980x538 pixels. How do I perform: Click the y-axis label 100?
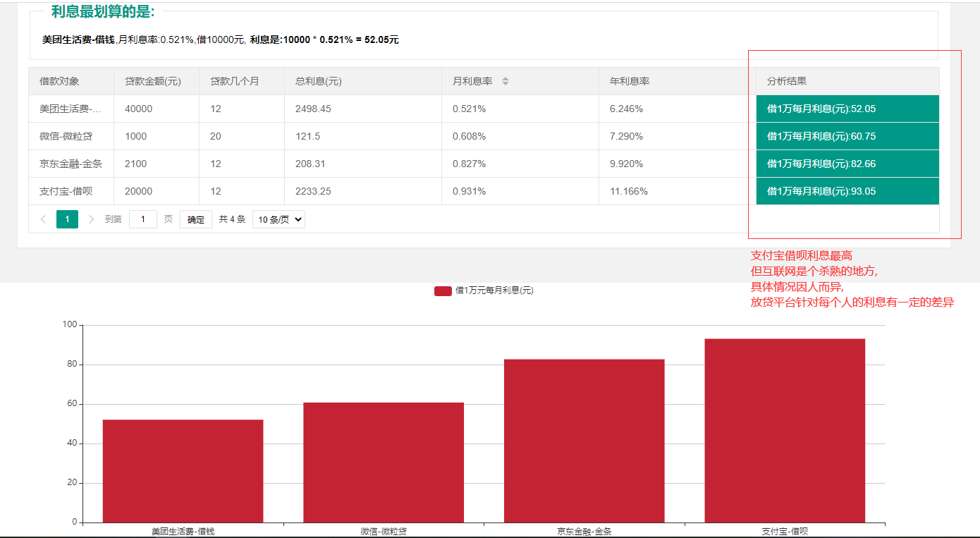click(70, 325)
